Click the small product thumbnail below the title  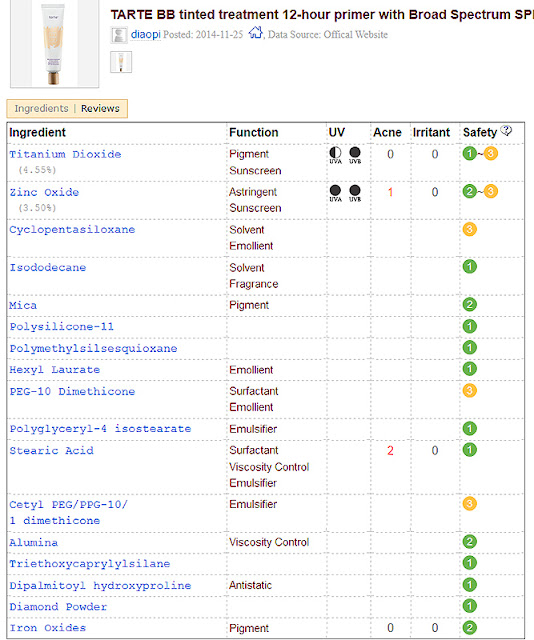[x=121, y=62]
